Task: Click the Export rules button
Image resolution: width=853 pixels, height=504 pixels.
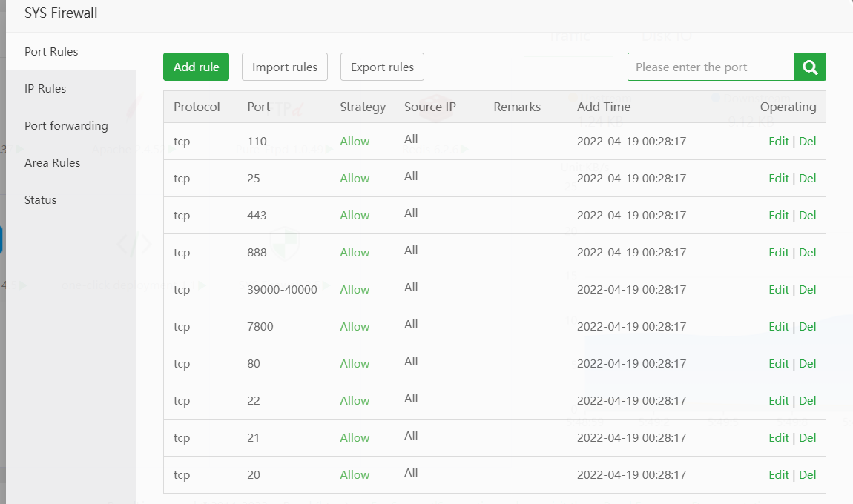Action: (x=382, y=67)
